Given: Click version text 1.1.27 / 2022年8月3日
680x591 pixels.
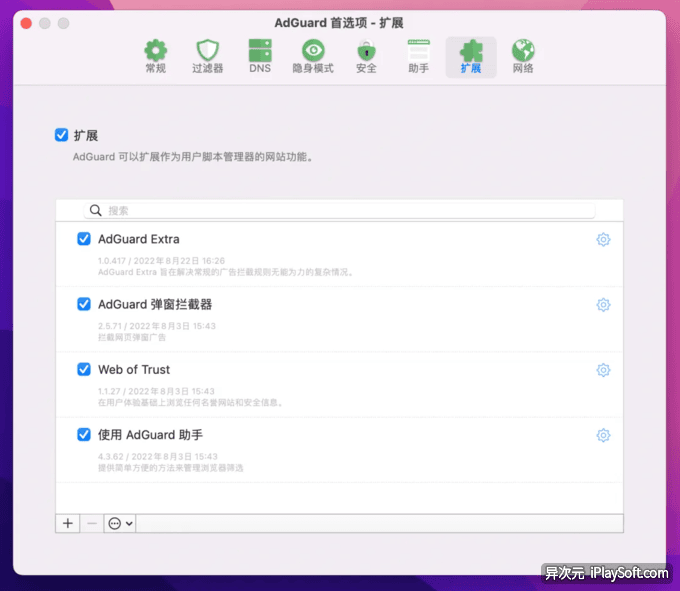Looking at the screenshot, I should [156, 391].
